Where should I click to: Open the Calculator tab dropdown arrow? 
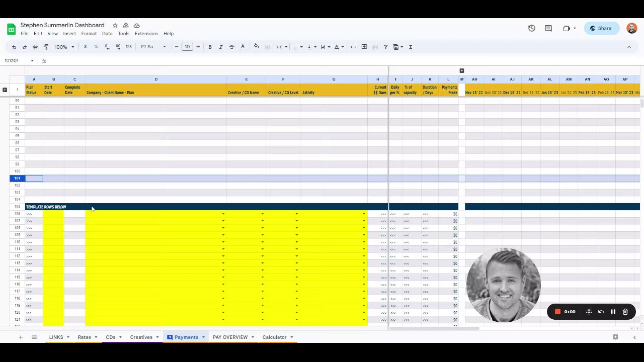291,337
